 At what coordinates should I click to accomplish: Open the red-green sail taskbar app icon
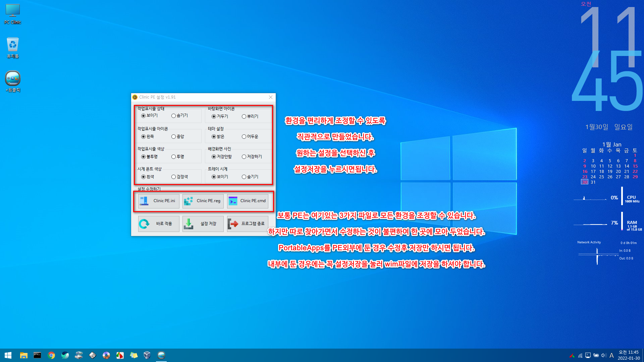click(120, 355)
